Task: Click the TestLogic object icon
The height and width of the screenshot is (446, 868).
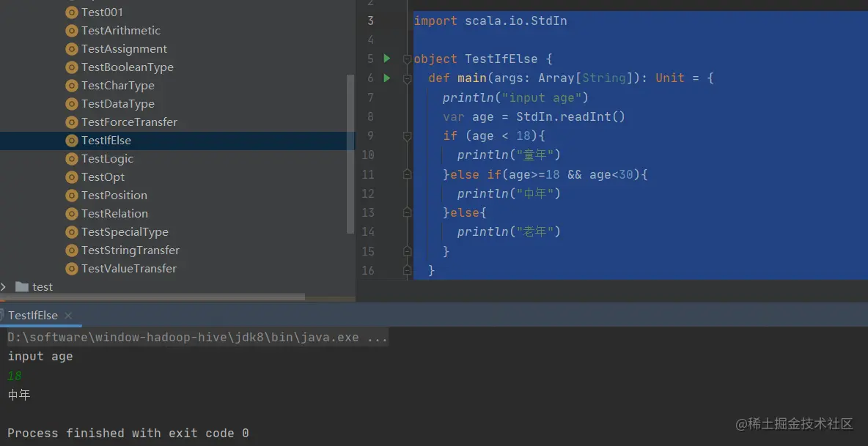Action: point(71,159)
